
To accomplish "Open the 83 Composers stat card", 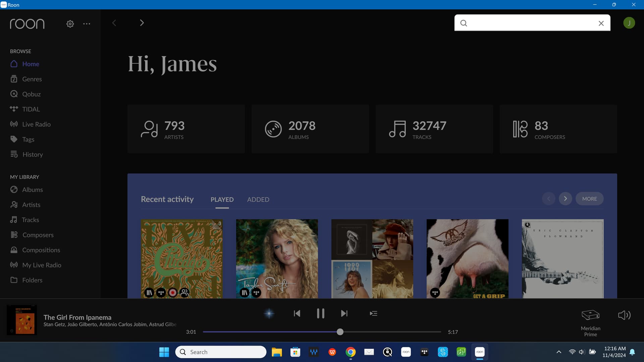I will click(x=558, y=129).
